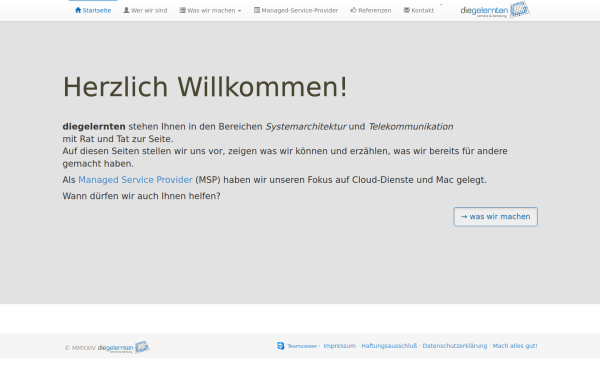Click the italic word Telekommunikation

(411, 126)
